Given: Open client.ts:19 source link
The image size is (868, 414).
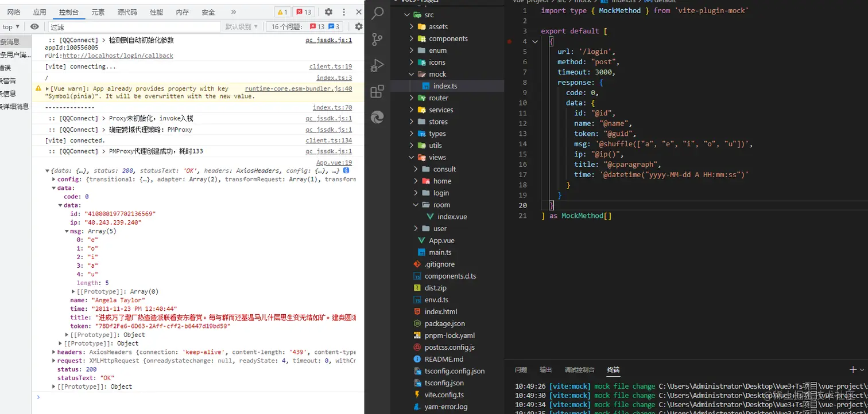Looking at the screenshot, I should click(331, 67).
